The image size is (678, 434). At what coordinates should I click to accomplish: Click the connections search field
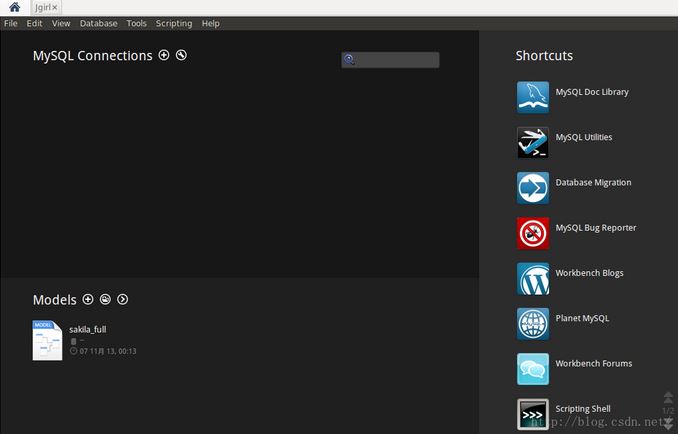[396, 60]
